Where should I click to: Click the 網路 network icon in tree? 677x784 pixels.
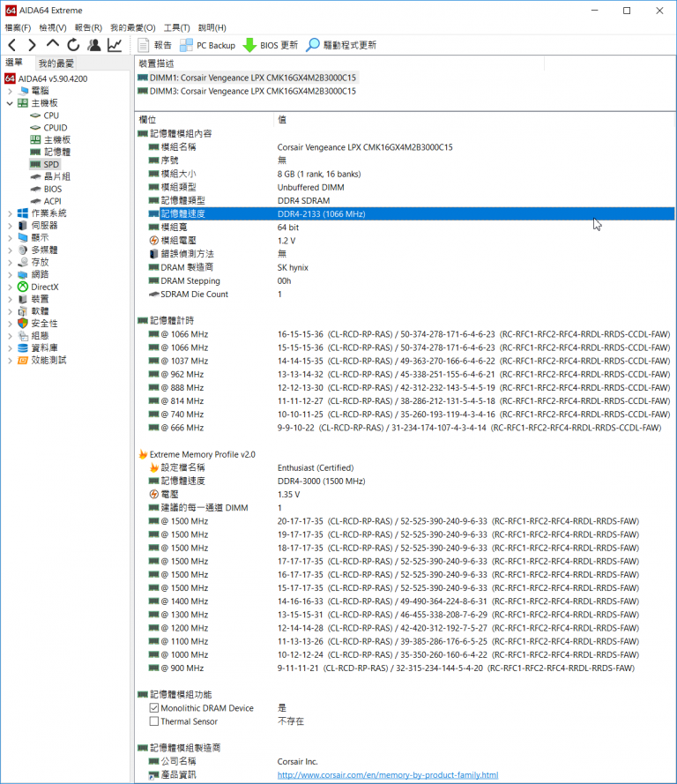[x=23, y=274]
